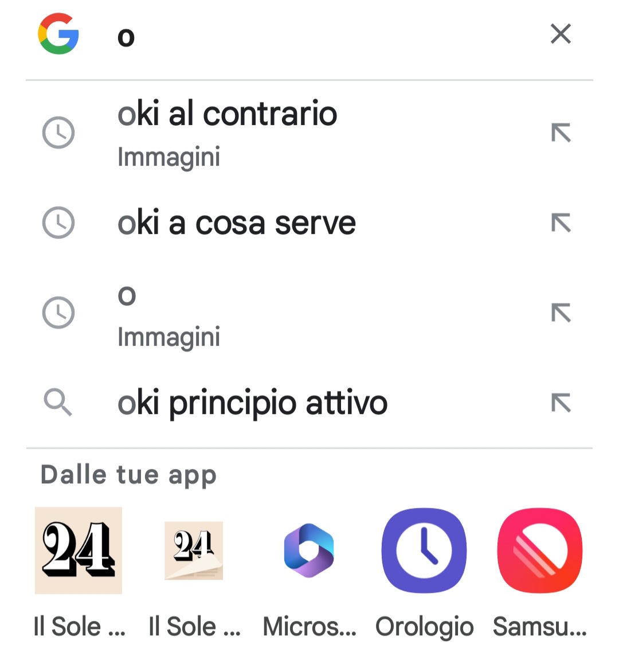Choose the 'oki a cosa serve' suggestion
This screenshot has height=672, width=619.
click(x=309, y=223)
